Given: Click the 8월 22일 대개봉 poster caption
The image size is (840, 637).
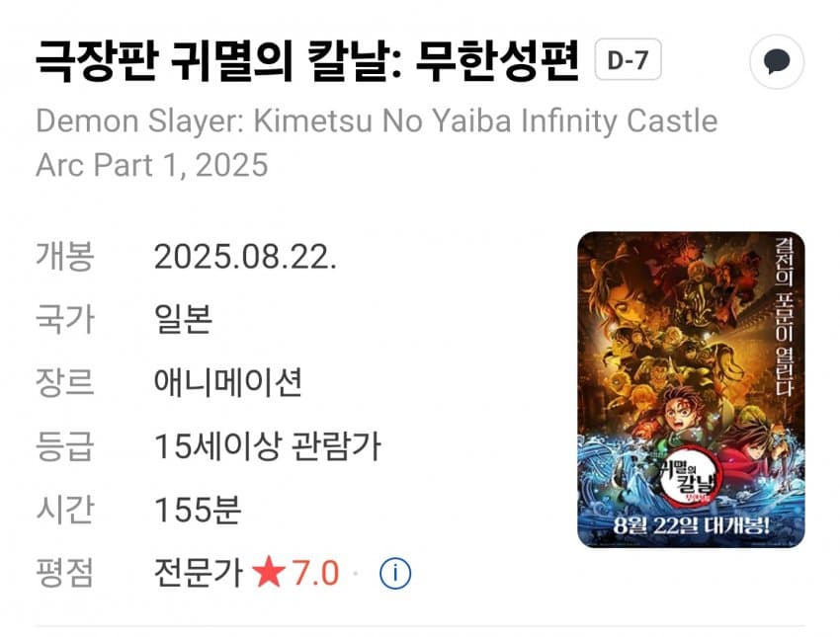Looking at the screenshot, I should tap(691, 525).
